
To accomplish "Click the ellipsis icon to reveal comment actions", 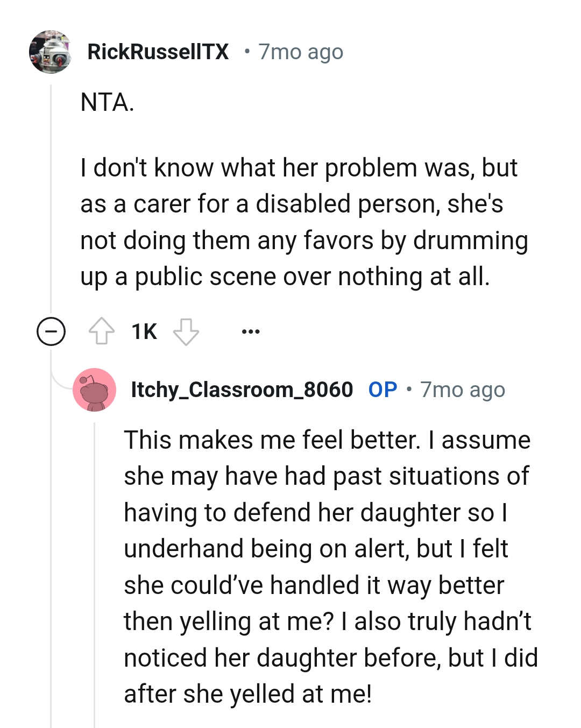I will tap(251, 331).
